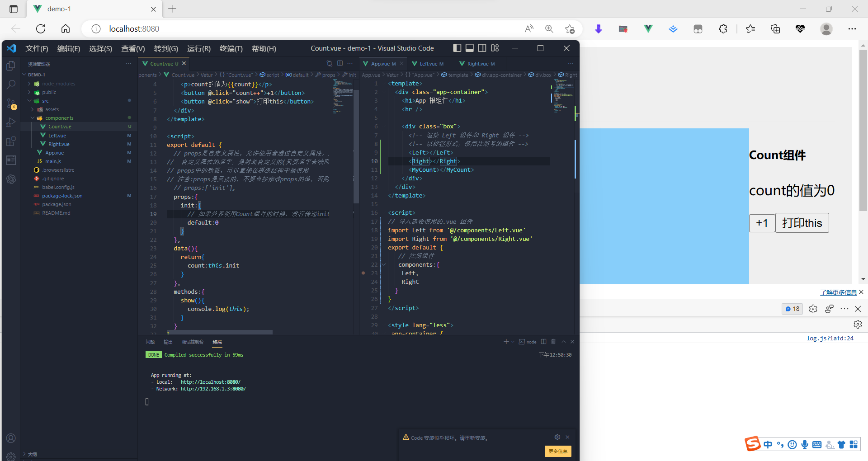Kill the node terminal using the trash icon
The width and height of the screenshot is (868, 461).
(553, 342)
